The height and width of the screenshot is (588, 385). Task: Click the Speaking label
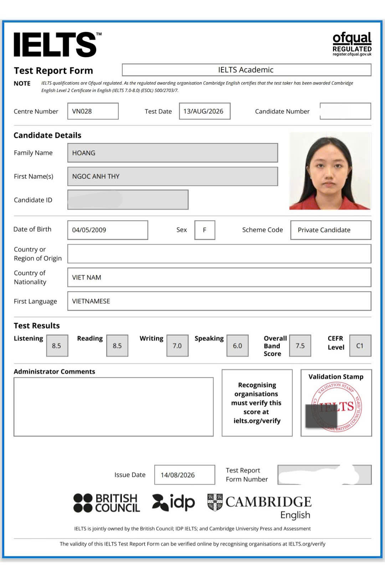[x=209, y=338]
